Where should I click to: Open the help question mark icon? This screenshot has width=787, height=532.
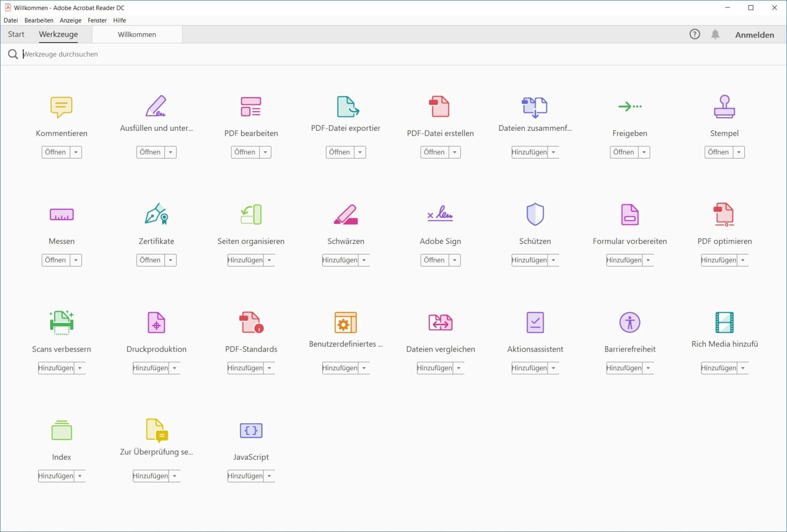point(694,35)
